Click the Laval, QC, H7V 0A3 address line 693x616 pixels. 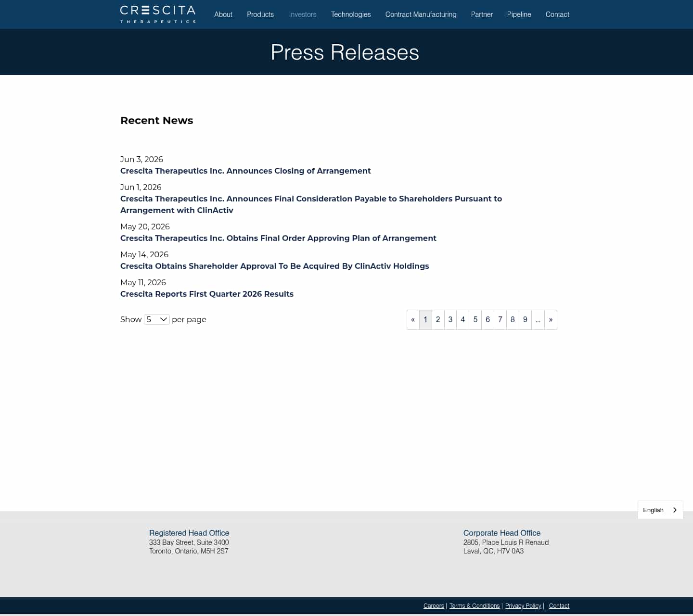point(493,551)
